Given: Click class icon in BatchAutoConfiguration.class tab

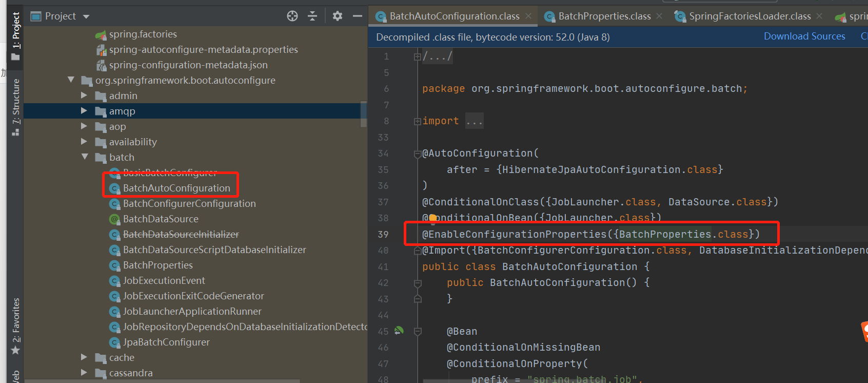Looking at the screenshot, I should click(381, 16).
